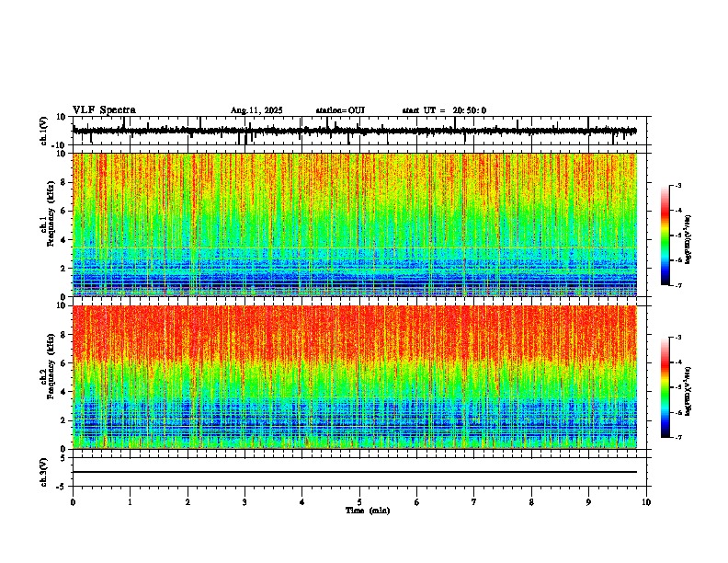Image resolution: width=728 pixels, height=563 pixels.
Task: Click the ch.2 color scale bar
Action: [665, 387]
